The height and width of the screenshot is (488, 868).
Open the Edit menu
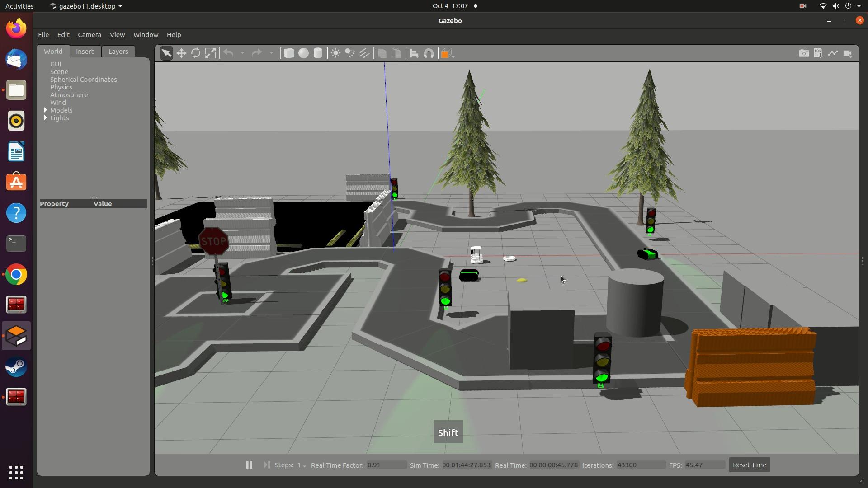click(63, 35)
